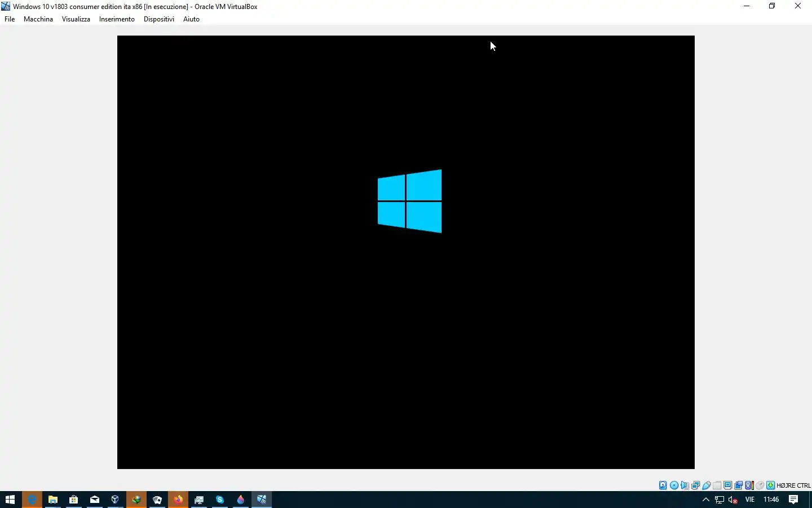Image resolution: width=812 pixels, height=508 pixels.
Task: Open the Windows Start menu
Action: [10, 500]
